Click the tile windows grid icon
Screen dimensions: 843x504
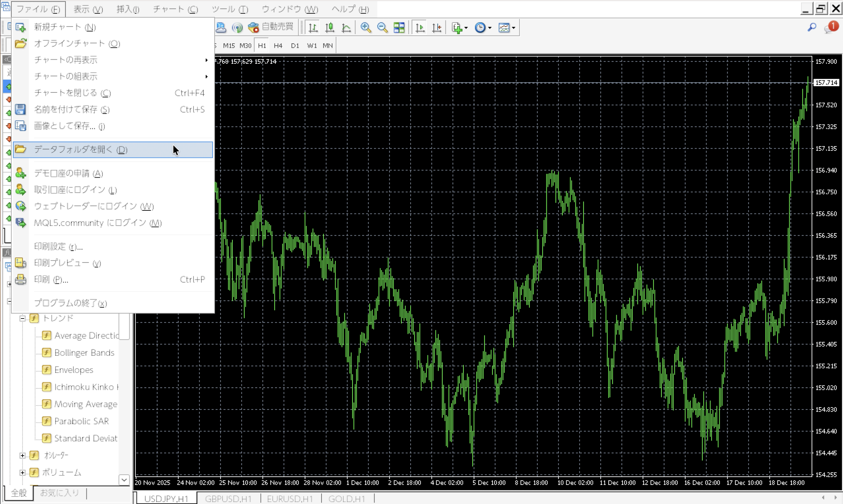coord(399,27)
